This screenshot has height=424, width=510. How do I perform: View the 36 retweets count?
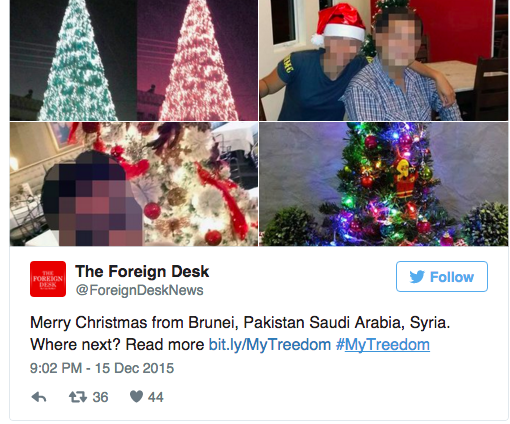[100, 397]
